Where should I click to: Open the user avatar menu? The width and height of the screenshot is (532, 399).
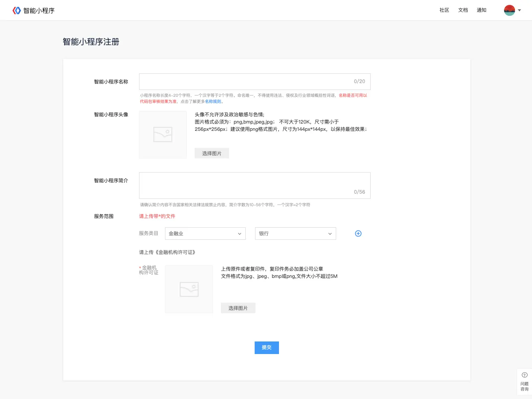pyautogui.click(x=509, y=10)
